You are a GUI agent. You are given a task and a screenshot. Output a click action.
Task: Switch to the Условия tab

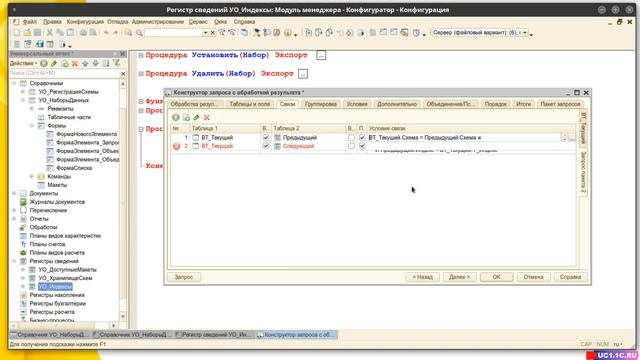tap(357, 104)
